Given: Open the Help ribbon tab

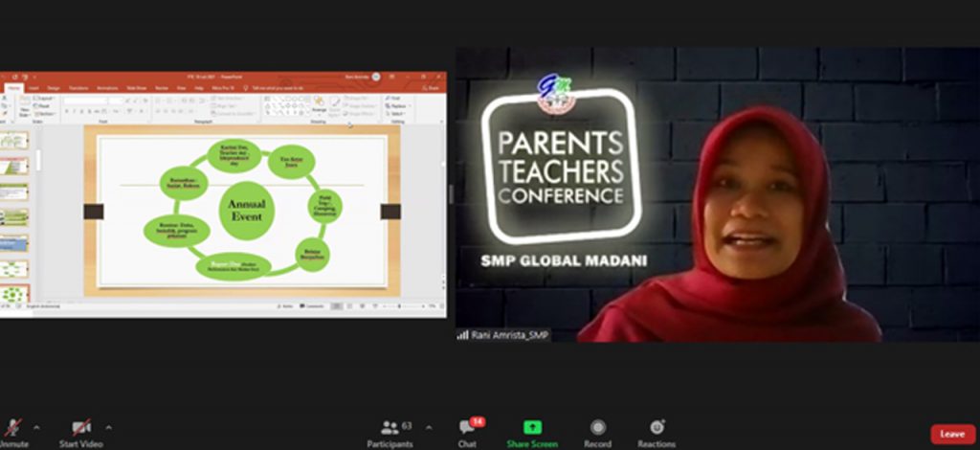Looking at the screenshot, I should [x=199, y=88].
